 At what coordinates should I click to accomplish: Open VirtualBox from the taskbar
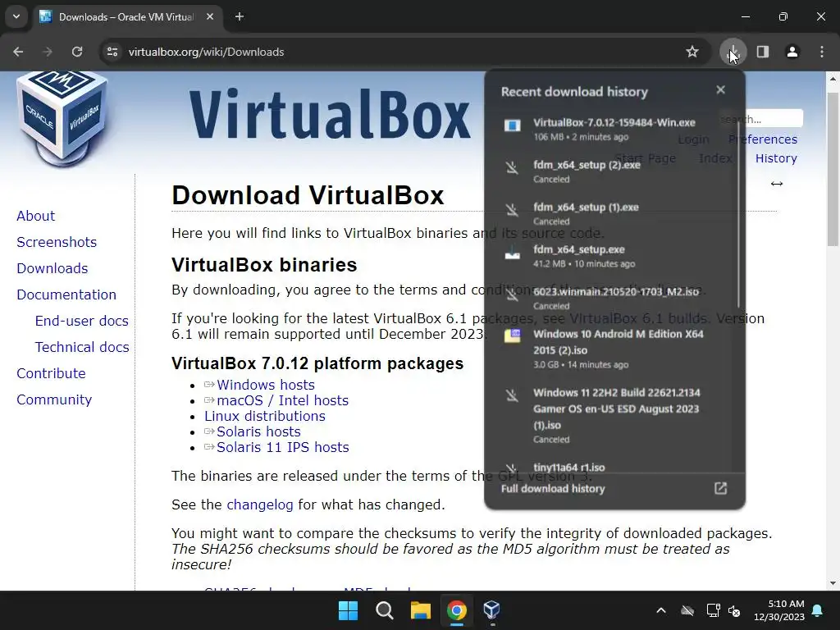point(492,610)
